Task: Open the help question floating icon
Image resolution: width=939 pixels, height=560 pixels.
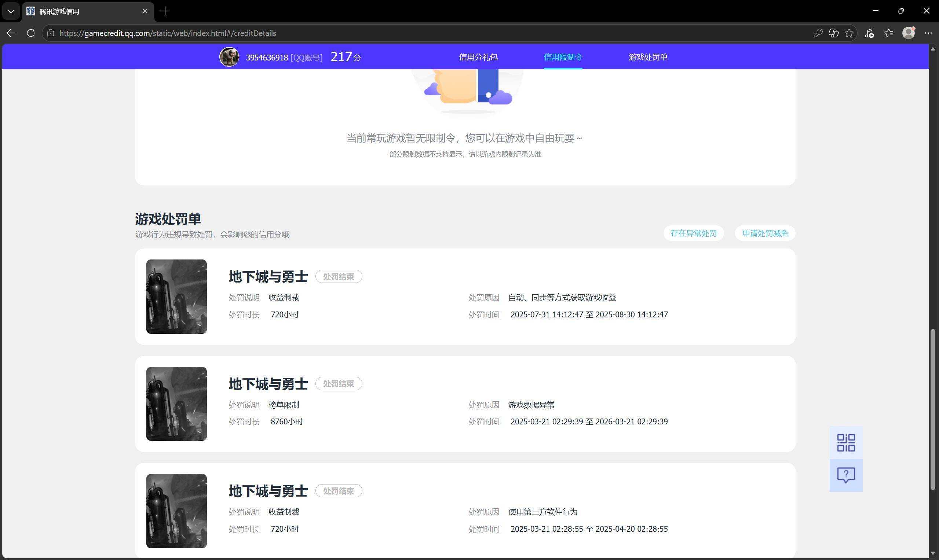Action: 846,475
